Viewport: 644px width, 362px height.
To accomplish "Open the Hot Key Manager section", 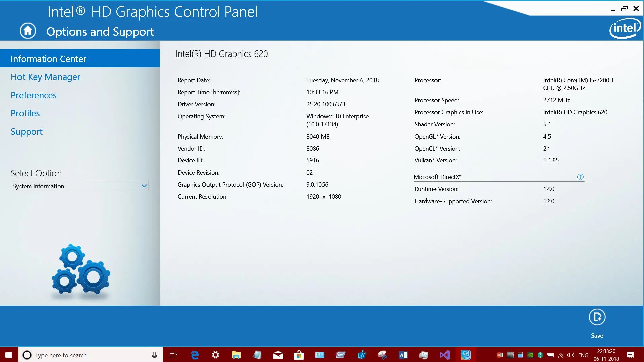I will pos(45,77).
